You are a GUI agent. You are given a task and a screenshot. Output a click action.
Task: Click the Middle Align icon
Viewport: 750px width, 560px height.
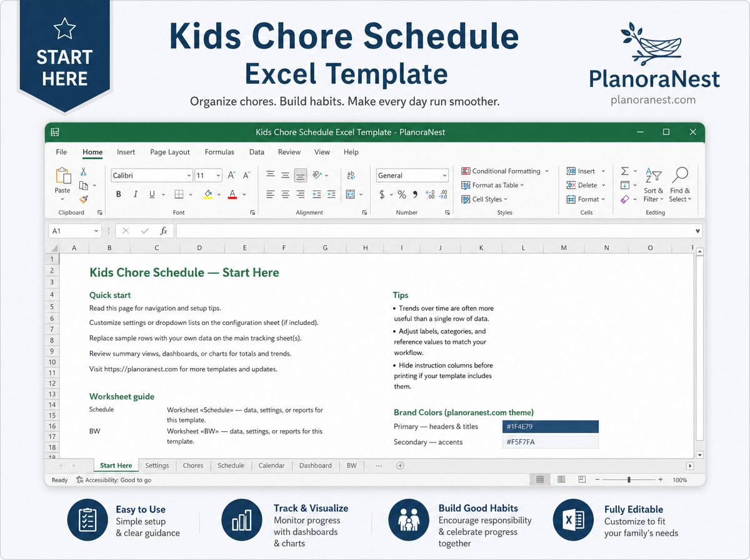coord(285,176)
